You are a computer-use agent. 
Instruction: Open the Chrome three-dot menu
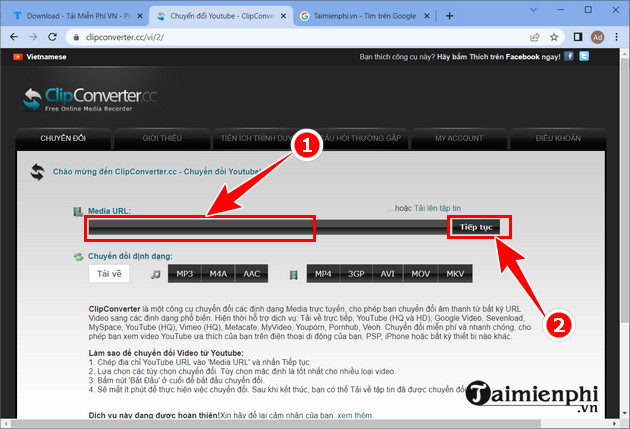click(616, 38)
